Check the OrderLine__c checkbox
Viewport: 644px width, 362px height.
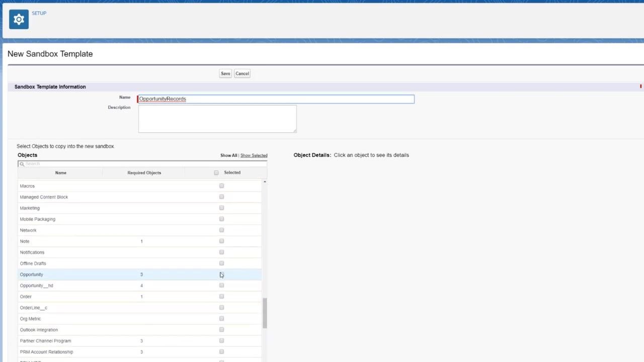coord(221,307)
